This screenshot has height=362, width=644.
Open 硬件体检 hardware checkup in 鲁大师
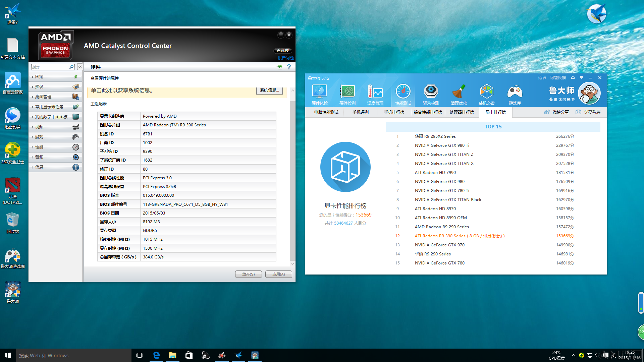(x=319, y=95)
